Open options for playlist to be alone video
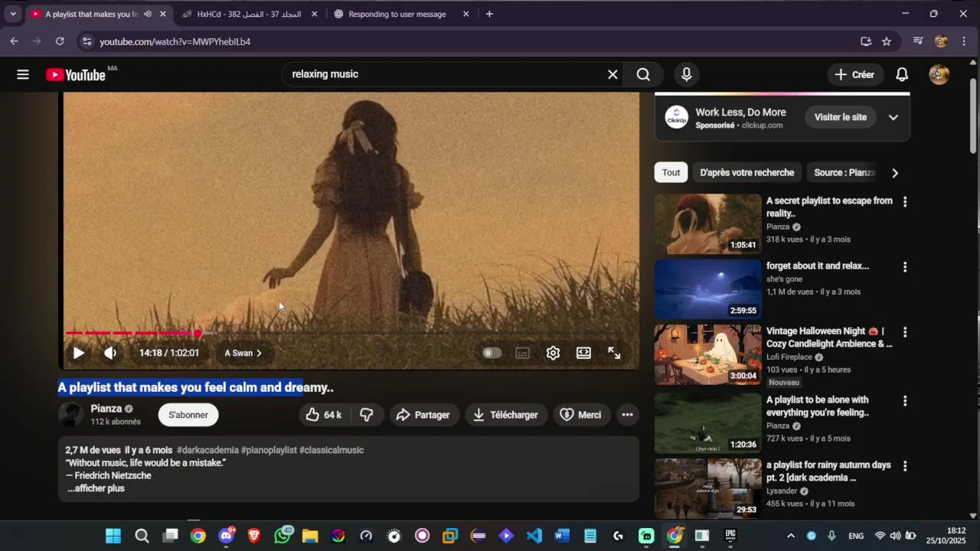The image size is (980, 551). coord(905,401)
